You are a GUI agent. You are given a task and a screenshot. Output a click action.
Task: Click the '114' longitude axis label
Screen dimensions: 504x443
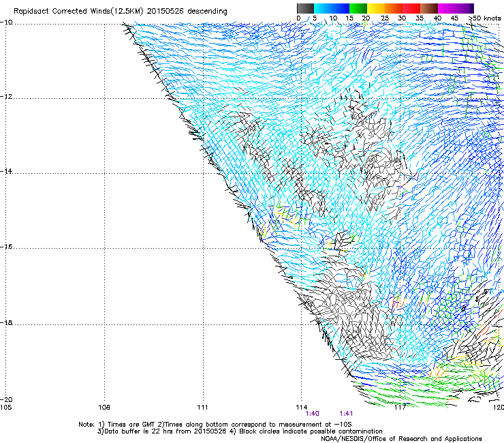[302, 408]
